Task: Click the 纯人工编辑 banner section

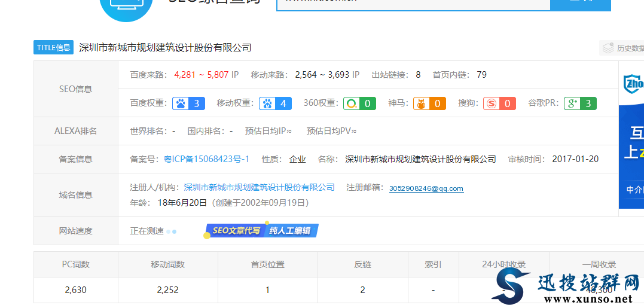Action: [292, 231]
